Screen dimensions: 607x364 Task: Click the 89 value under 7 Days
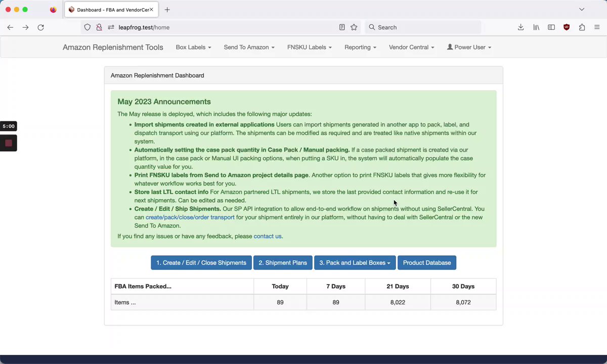click(x=336, y=302)
